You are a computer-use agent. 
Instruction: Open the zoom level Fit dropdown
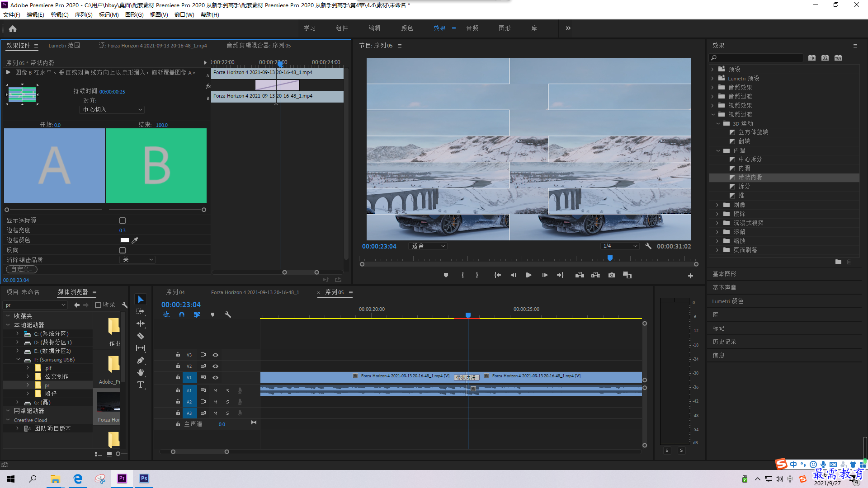tap(428, 246)
